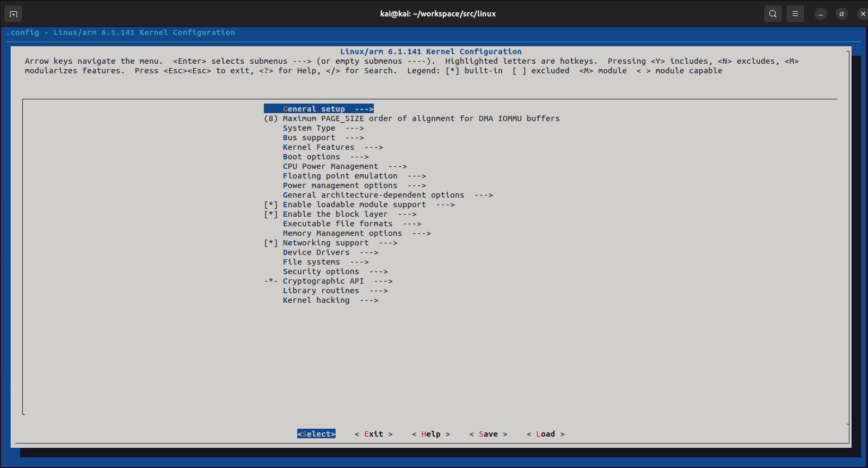Select Device Drivers entry
Viewport: 868px width, 468px height.
[x=330, y=252]
